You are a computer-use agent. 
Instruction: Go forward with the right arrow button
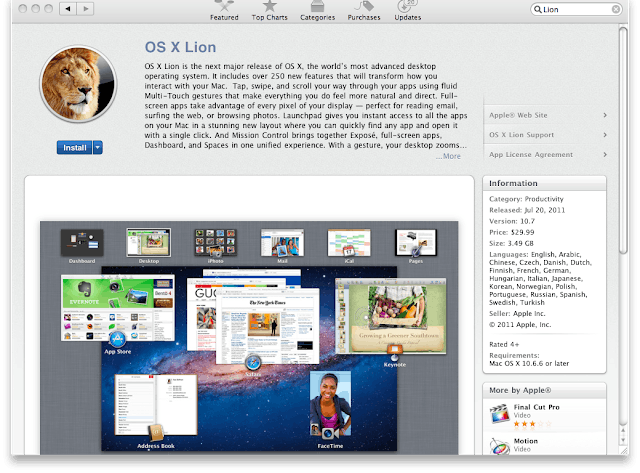tap(85, 8)
